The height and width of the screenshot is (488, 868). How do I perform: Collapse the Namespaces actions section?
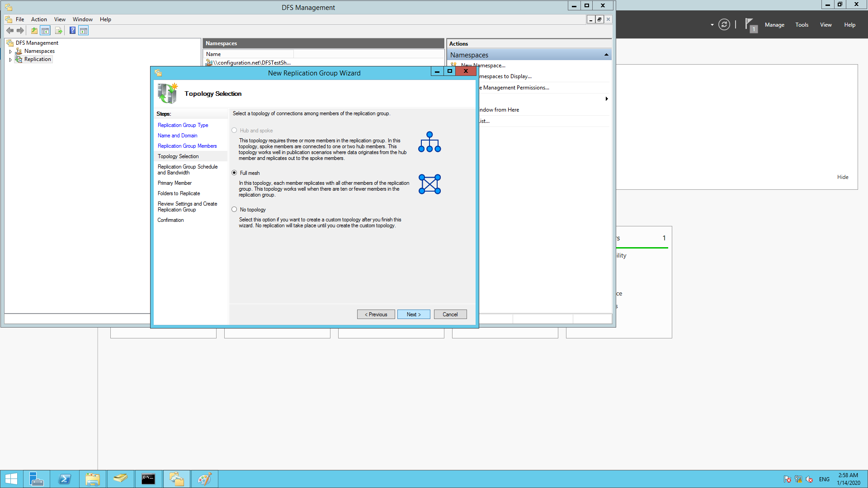click(x=606, y=55)
